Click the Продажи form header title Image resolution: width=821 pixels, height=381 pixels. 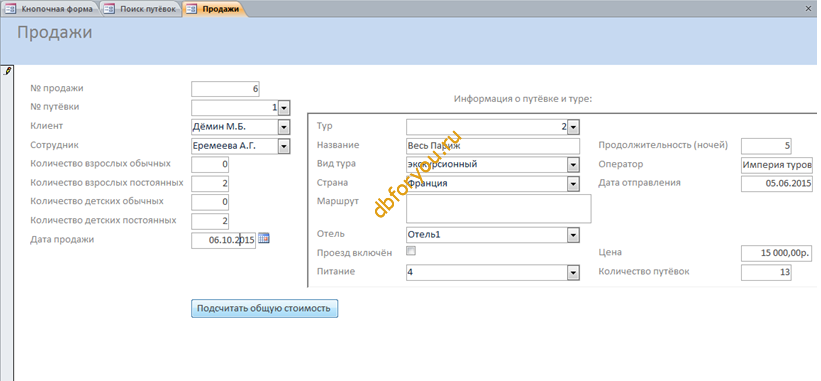tap(55, 33)
